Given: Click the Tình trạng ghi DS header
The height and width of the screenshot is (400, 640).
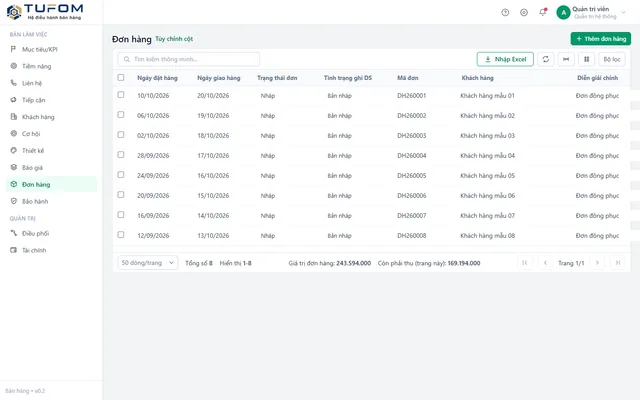Looking at the screenshot, I should point(348,78).
